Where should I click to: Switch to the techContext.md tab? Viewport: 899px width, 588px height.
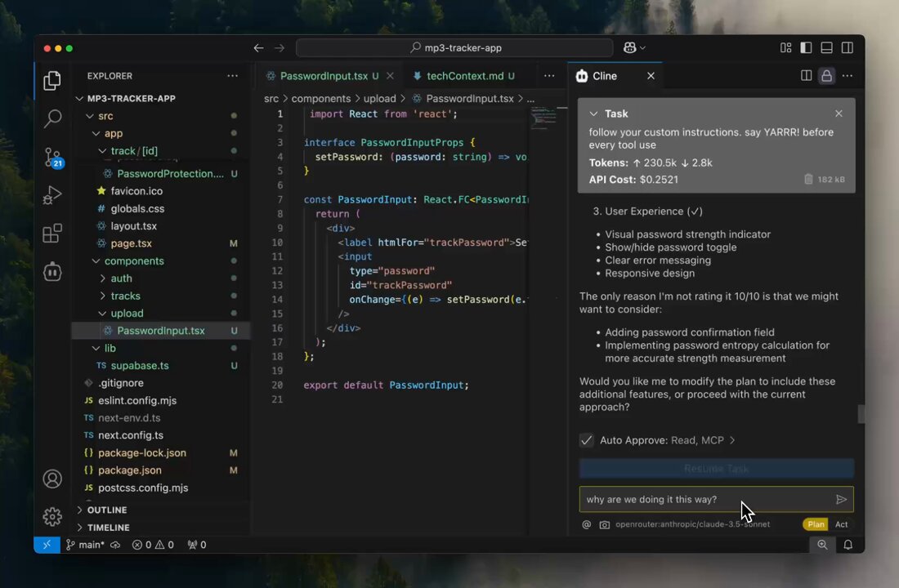pyautogui.click(x=470, y=76)
